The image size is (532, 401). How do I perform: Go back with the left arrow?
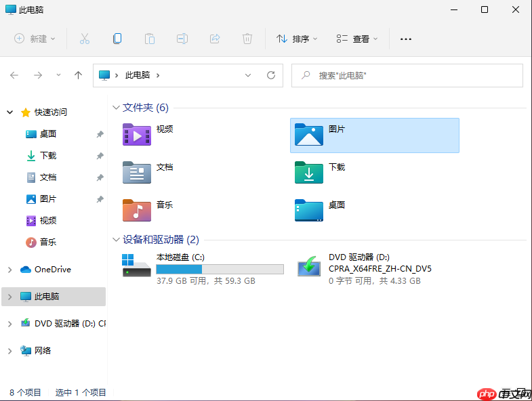(14, 75)
